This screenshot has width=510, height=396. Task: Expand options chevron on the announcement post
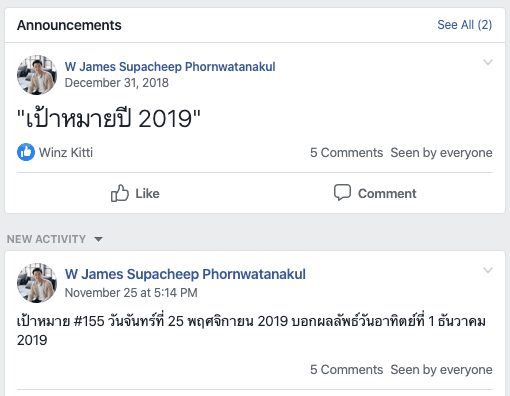(488, 62)
